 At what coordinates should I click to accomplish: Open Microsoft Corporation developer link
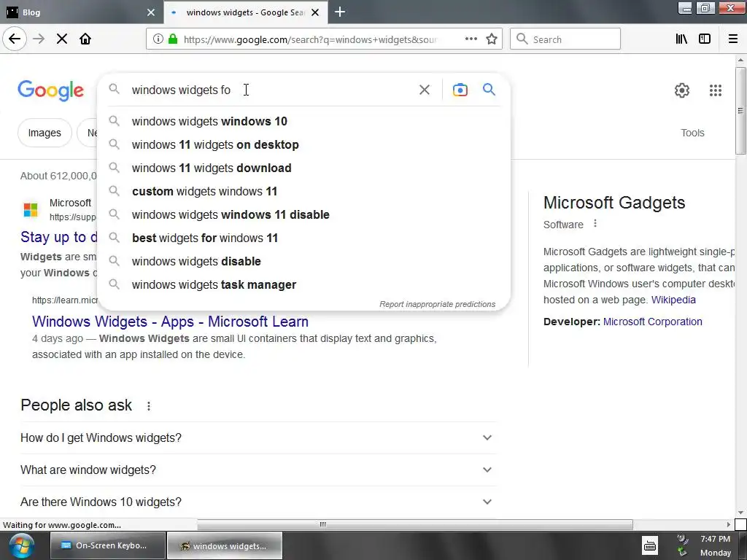coord(652,322)
